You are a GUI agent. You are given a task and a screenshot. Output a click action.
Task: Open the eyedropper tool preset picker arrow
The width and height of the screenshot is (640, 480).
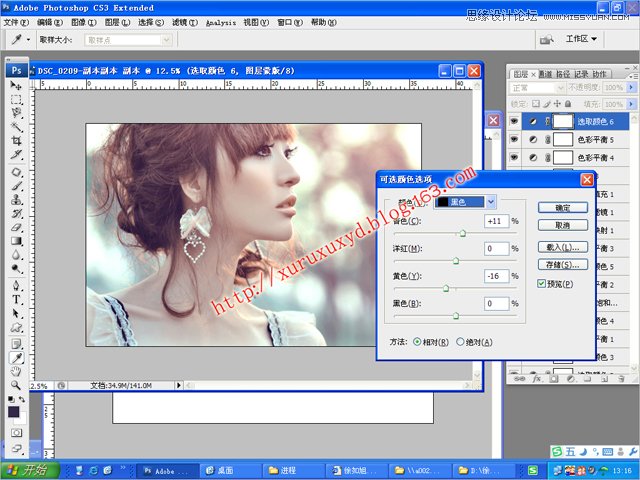pos(28,40)
